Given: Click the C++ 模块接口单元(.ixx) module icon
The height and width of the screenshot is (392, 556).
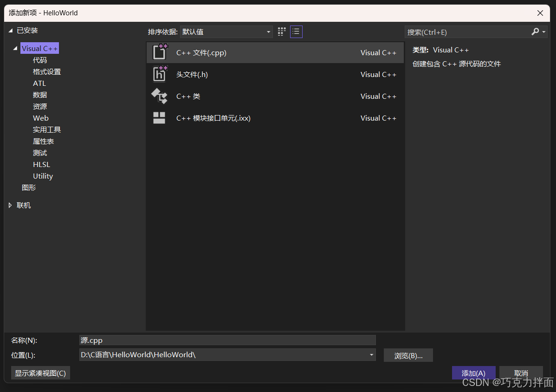Looking at the screenshot, I should (x=159, y=118).
